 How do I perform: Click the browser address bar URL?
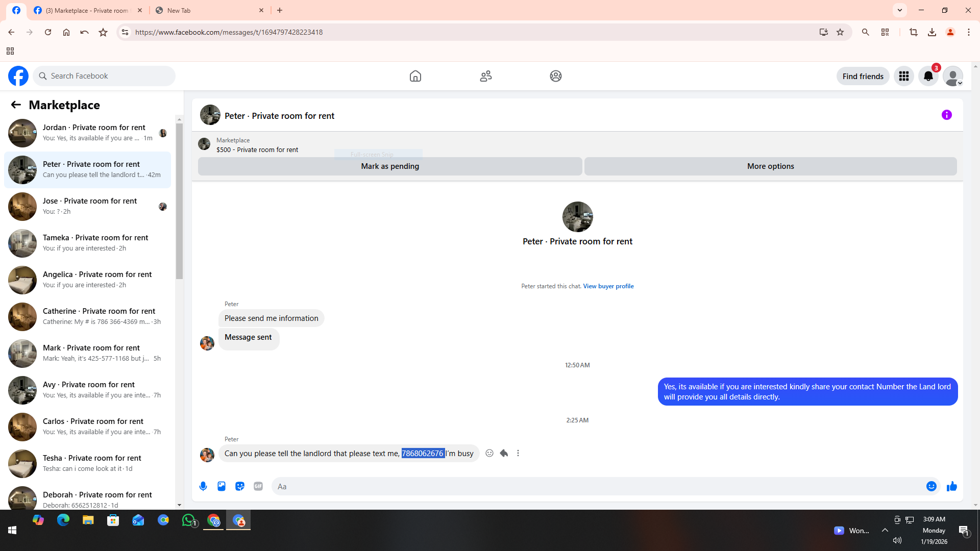pyautogui.click(x=229, y=32)
